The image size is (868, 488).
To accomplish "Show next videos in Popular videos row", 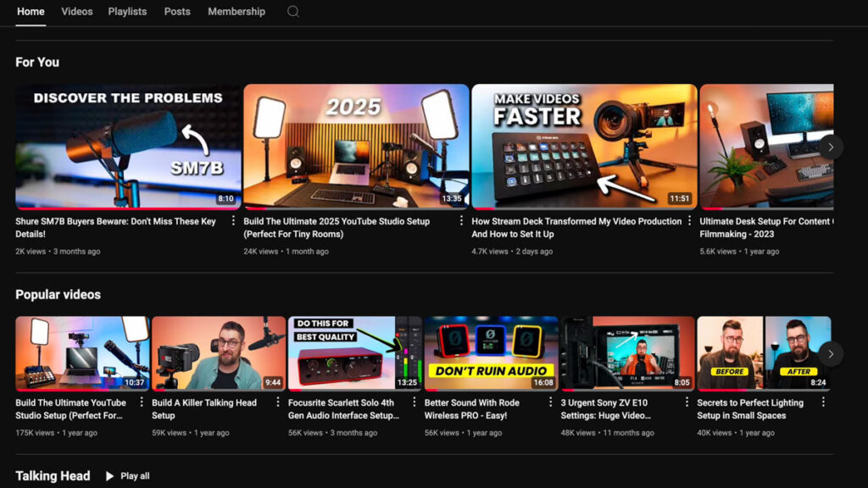I will [x=831, y=354].
